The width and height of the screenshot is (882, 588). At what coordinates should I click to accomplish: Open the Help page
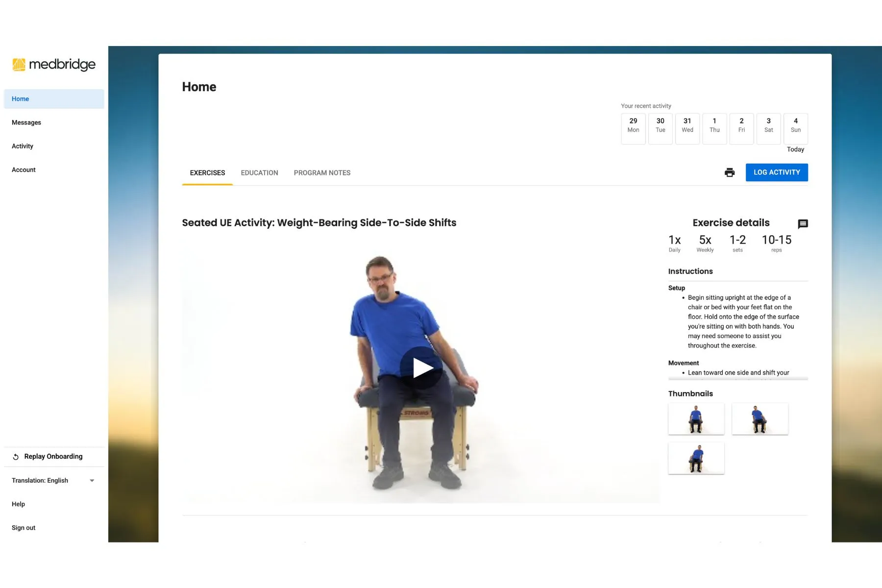[x=18, y=504]
